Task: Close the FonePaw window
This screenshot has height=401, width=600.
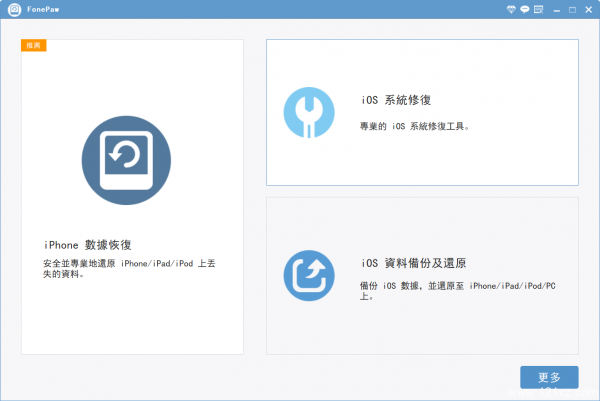Action: [589, 10]
